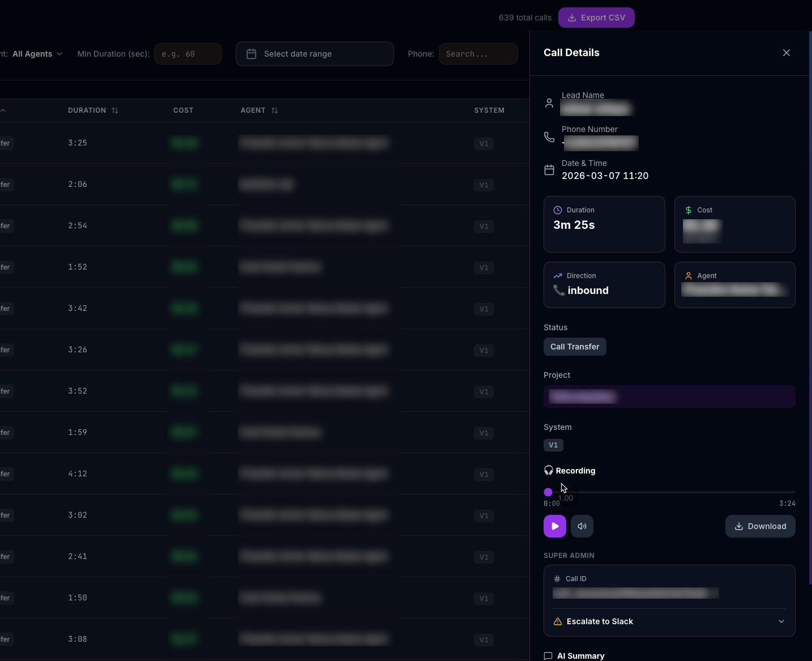This screenshot has width=812, height=661.
Task: Click the user icon in Agent card
Action: pos(689,276)
